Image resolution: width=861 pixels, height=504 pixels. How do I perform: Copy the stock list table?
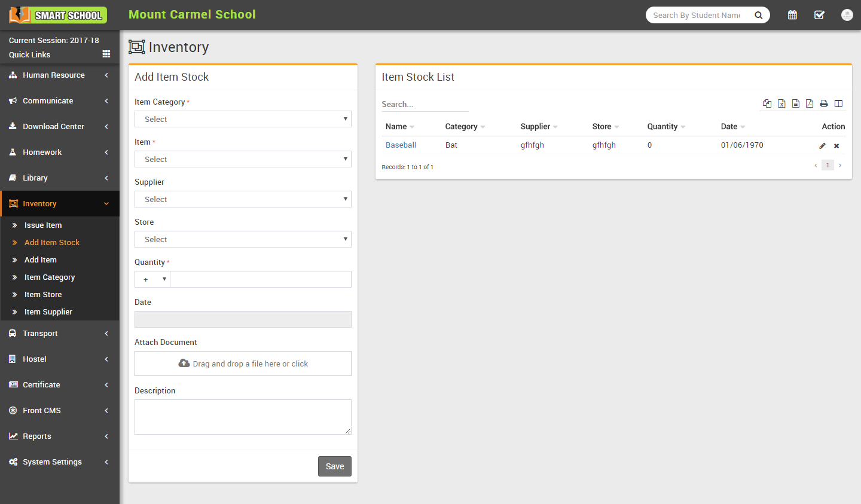(x=767, y=103)
